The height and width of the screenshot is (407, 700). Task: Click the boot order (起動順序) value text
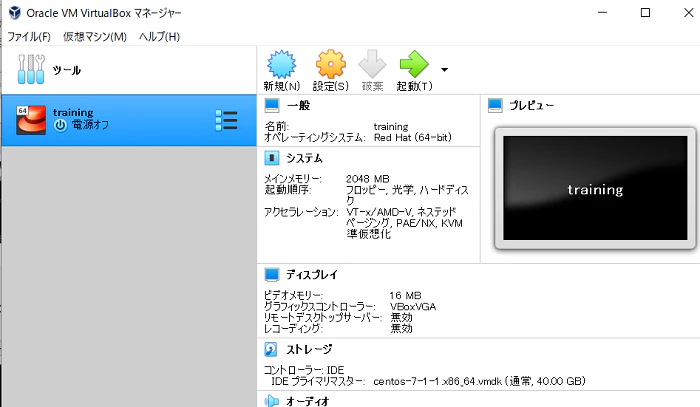point(407,195)
